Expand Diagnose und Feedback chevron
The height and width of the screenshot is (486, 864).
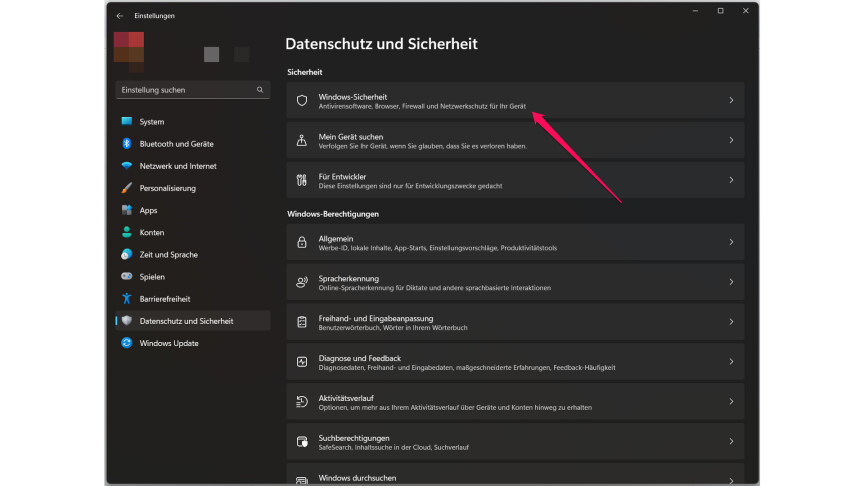click(731, 361)
